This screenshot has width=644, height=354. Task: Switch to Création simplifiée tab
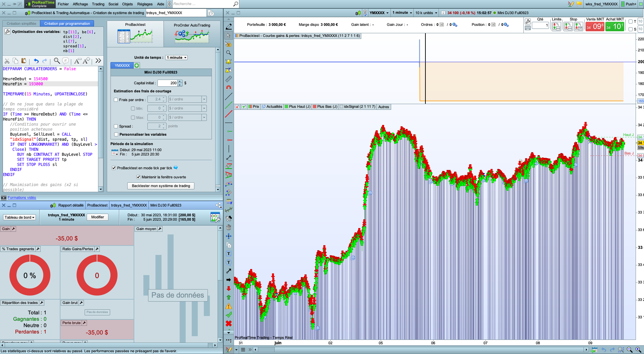click(21, 24)
